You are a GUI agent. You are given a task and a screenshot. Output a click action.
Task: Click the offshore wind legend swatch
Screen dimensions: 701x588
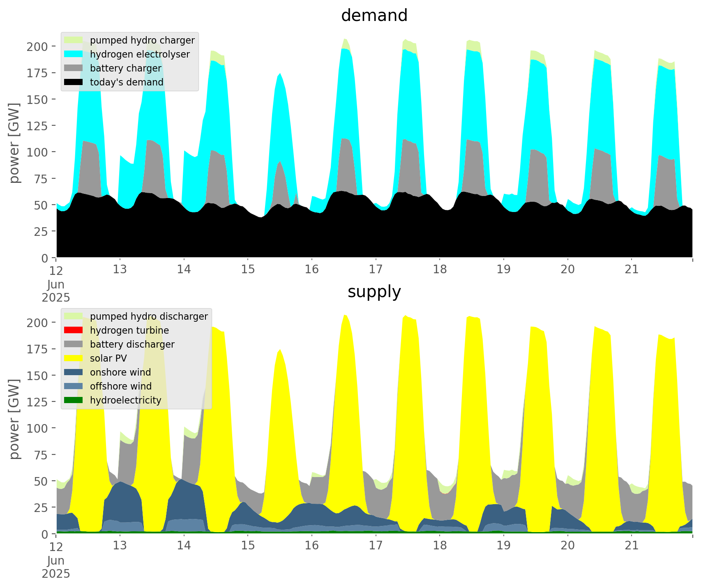tap(74, 386)
